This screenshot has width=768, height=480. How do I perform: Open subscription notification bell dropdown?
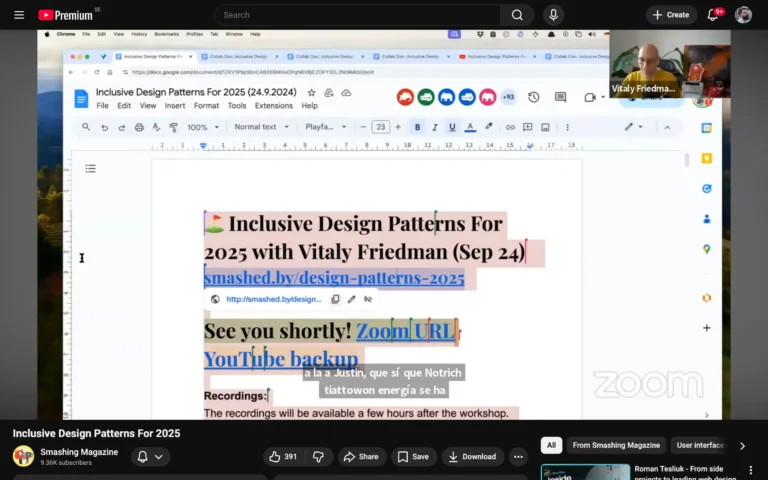click(150, 456)
